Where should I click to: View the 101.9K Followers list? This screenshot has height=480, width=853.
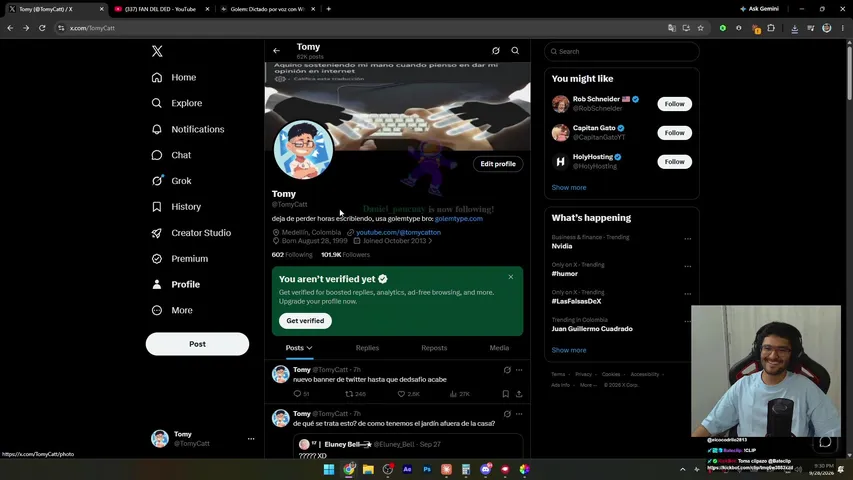(345, 255)
